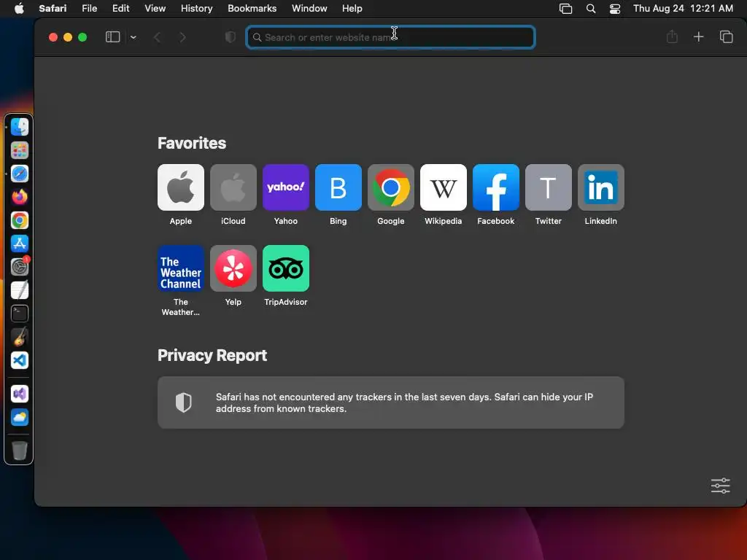Viewport: 747px width, 560px height.
Task: Open the iCloud favorite
Action: 233,187
